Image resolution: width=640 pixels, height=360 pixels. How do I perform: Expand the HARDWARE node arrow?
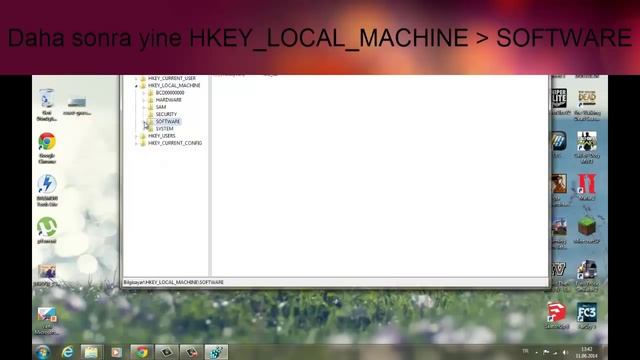tap(144, 100)
